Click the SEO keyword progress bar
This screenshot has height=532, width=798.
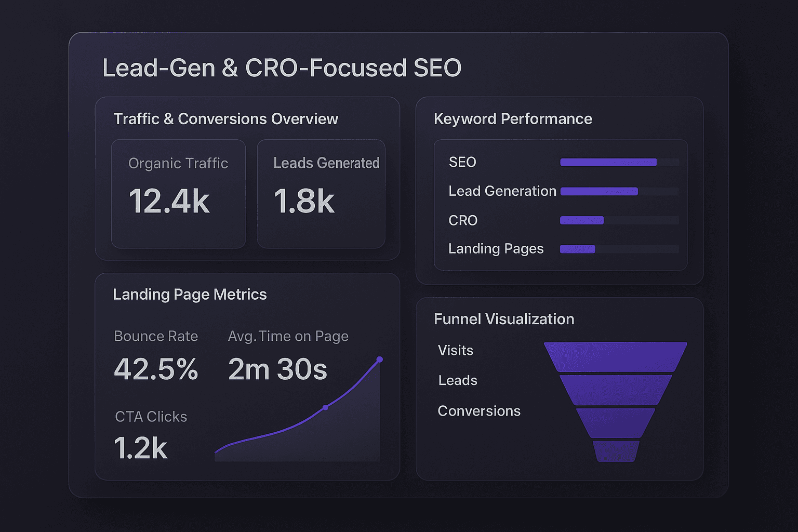[x=619, y=162]
